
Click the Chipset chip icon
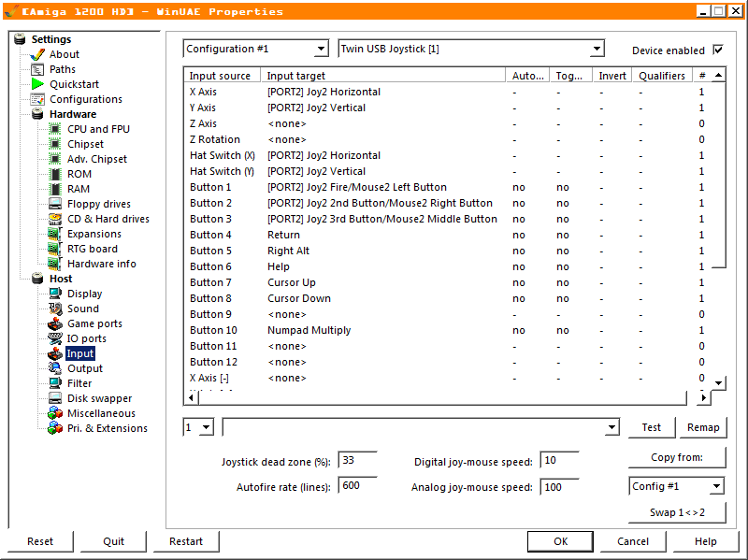(x=55, y=144)
